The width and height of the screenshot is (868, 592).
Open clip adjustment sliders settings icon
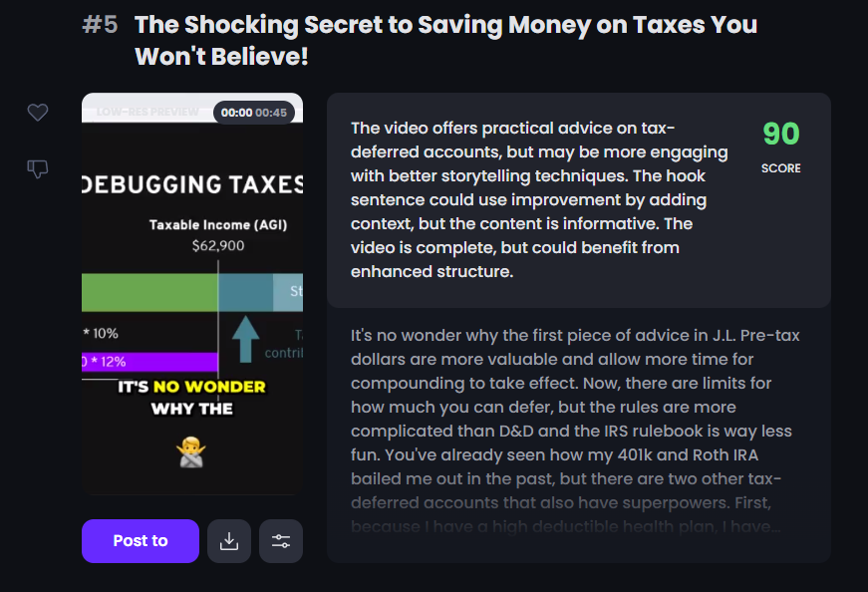[281, 541]
